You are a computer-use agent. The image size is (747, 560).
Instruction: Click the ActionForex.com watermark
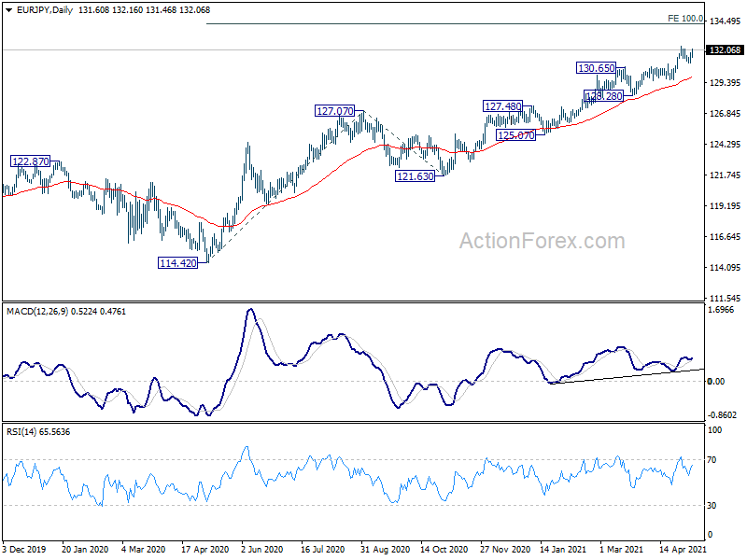point(543,241)
